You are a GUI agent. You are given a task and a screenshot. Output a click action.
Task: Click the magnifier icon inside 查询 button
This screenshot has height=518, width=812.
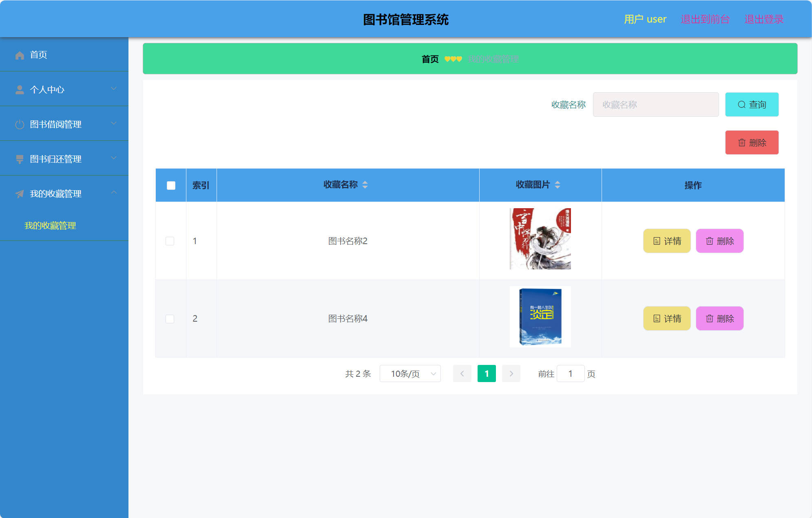pyautogui.click(x=742, y=104)
